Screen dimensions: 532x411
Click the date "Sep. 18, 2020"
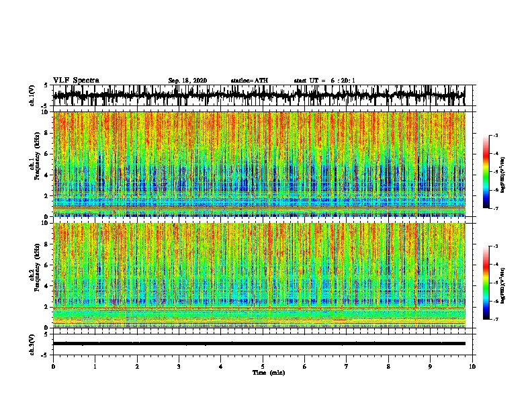tap(187, 81)
